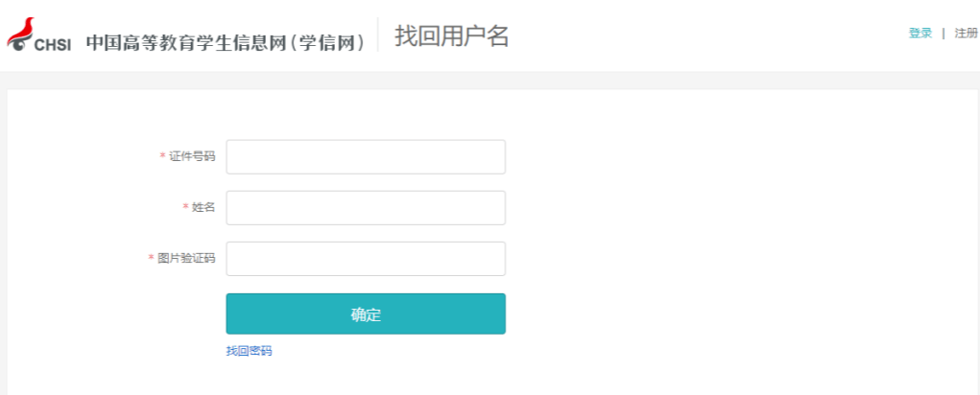Open the 找回密码 password recovery link

[x=249, y=351]
